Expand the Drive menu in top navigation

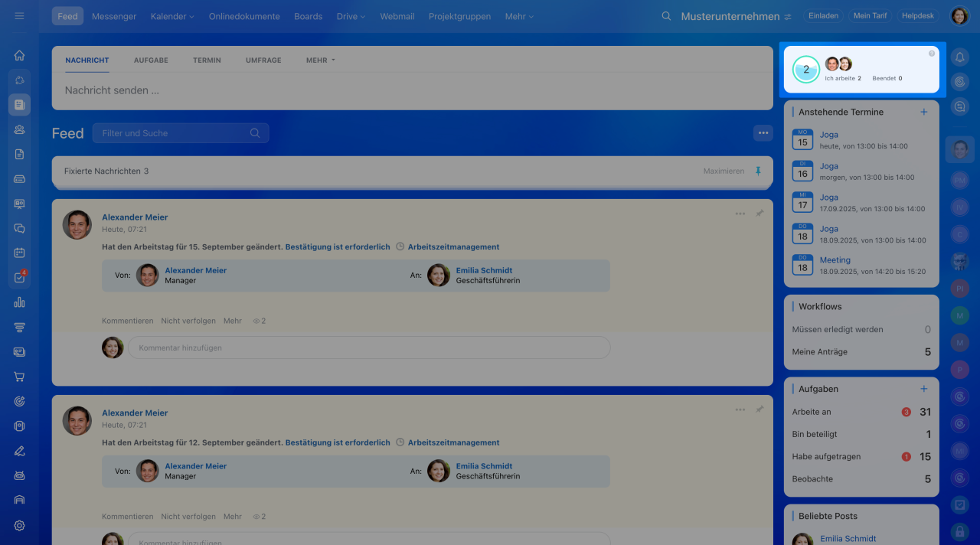[x=351, y=16]
